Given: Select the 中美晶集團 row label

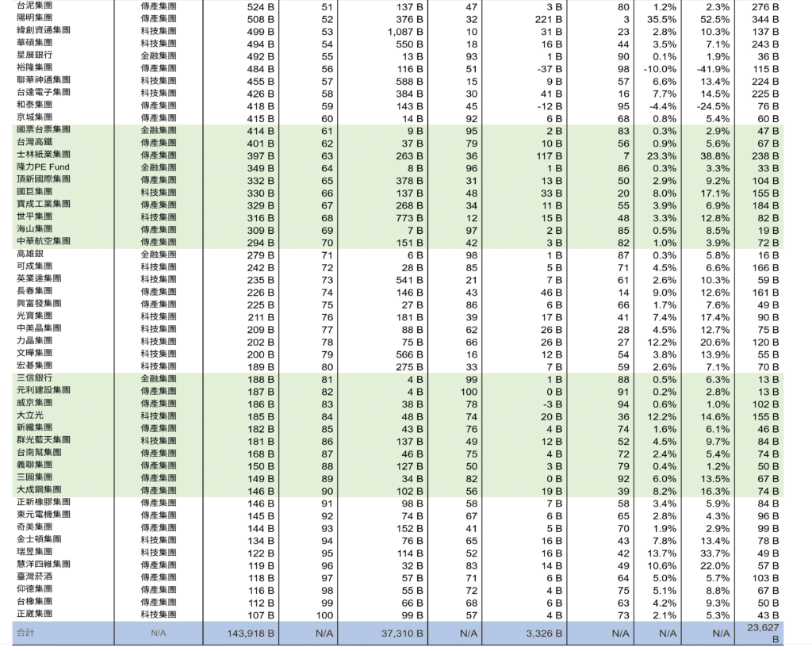Looking at the screenshot, I should click(39, 329).
